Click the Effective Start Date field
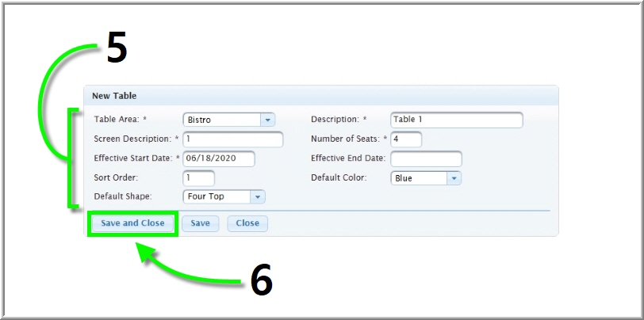This screenshot has height=320, width=644. 219,158
